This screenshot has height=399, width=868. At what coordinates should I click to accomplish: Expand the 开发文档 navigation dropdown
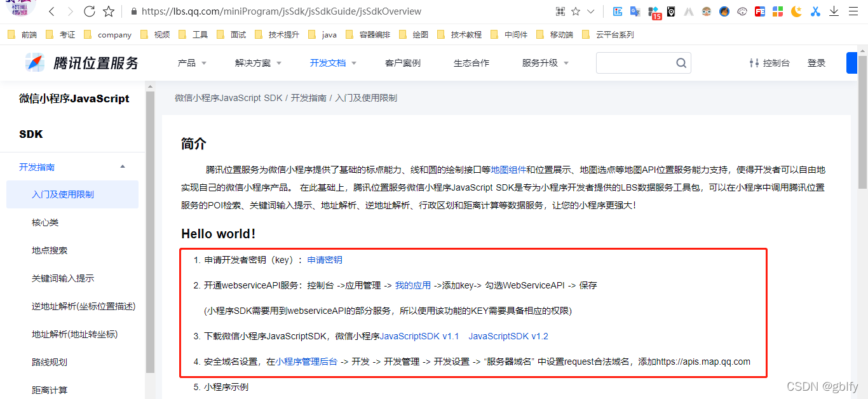pyautogui.click(x=333, y=63)
